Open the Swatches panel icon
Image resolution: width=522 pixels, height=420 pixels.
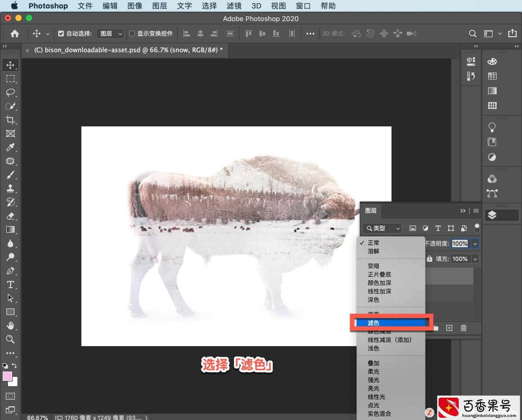[492, 76]
